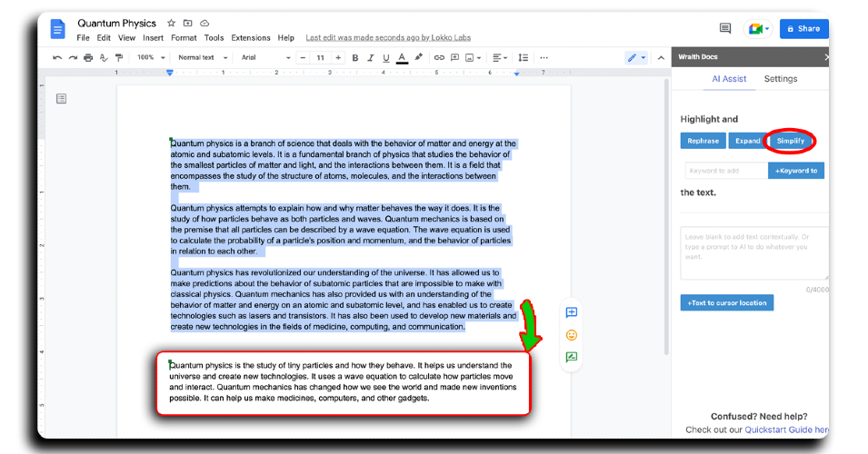Select the Paint format tool
868x454 pixels.
(x=118, y=57)
